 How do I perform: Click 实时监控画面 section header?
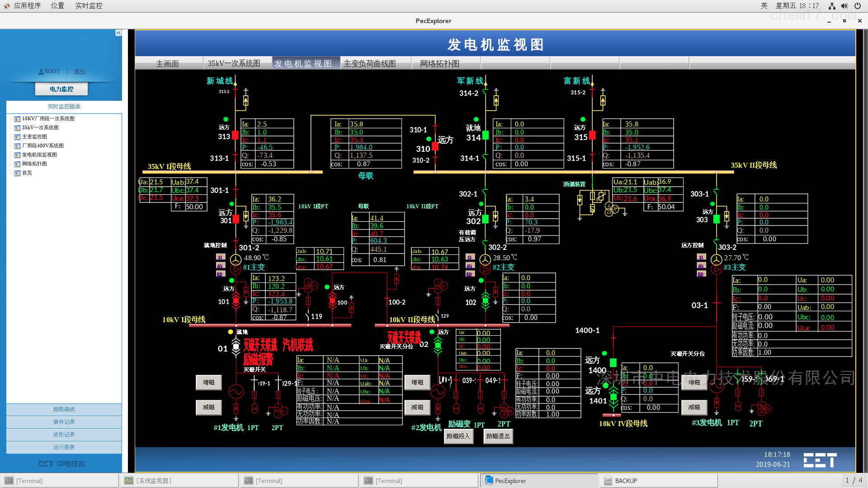click(64, 107)
